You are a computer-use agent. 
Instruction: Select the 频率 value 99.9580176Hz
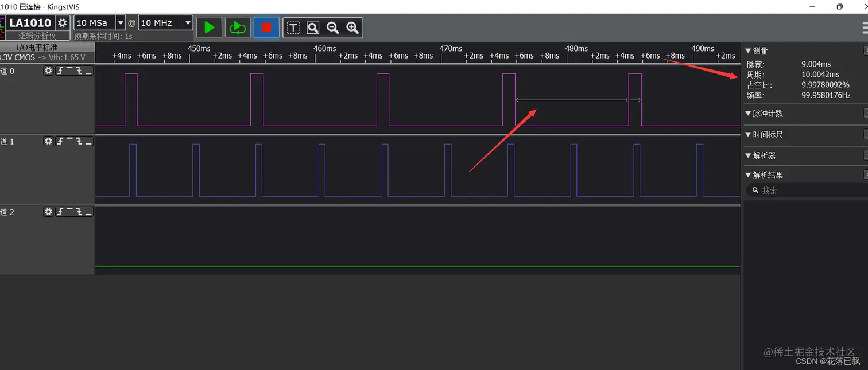click(x=826, y=95)
